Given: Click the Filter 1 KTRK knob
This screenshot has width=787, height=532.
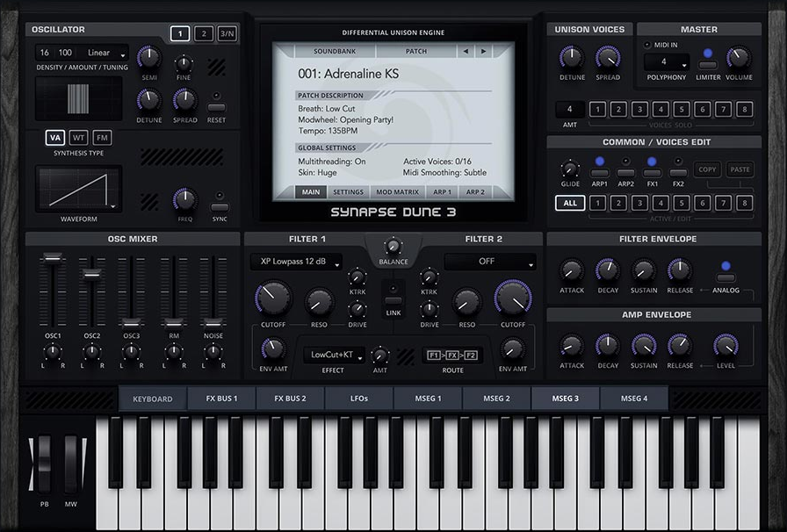Looking at the screenshot, I should [x=357, y=277].
